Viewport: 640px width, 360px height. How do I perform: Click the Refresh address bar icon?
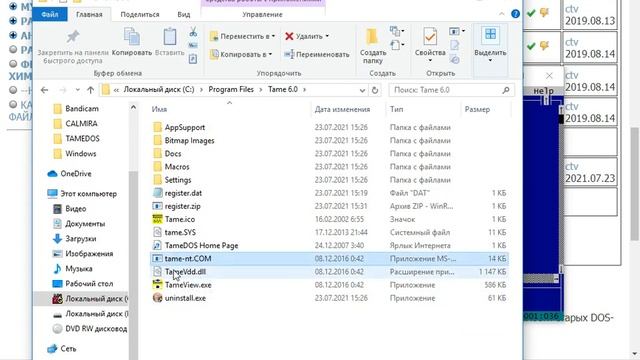(375, 90)
